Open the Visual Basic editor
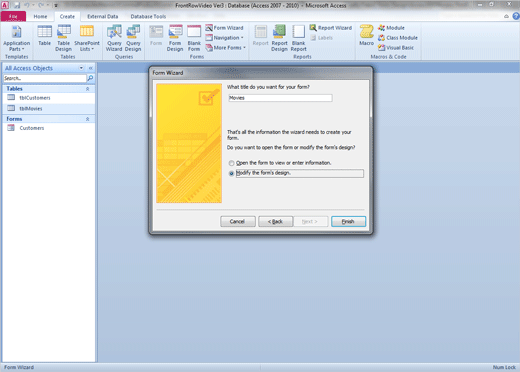This screenshot has width=520, height=372. click(396, 48)
